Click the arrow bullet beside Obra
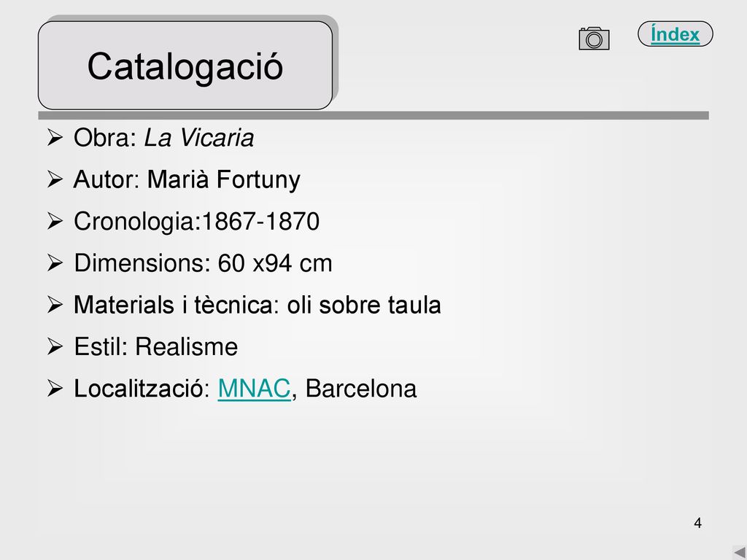This screenshot has height=560, width=747. 55,138
